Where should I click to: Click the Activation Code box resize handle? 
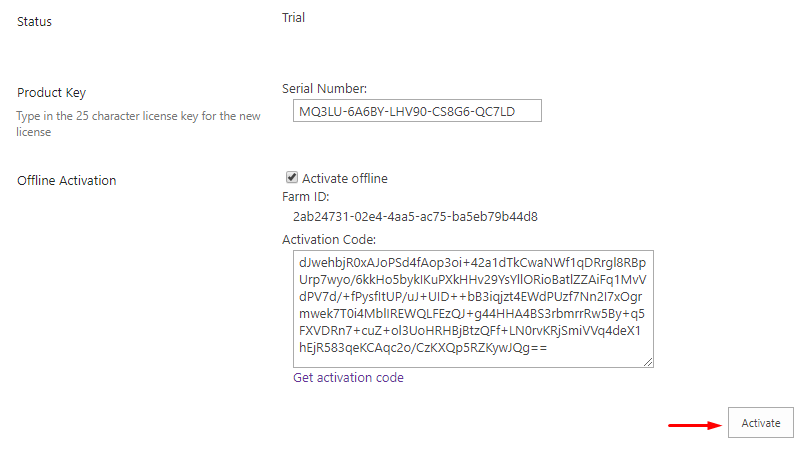(x=648, y=362)
